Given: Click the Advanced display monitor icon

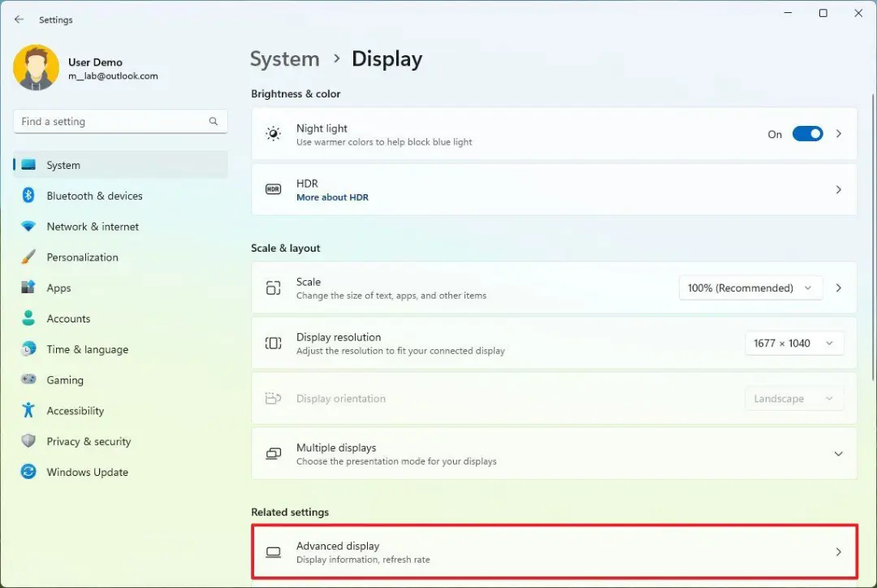Looking at the screenshot, I should (x=273, y=552).
